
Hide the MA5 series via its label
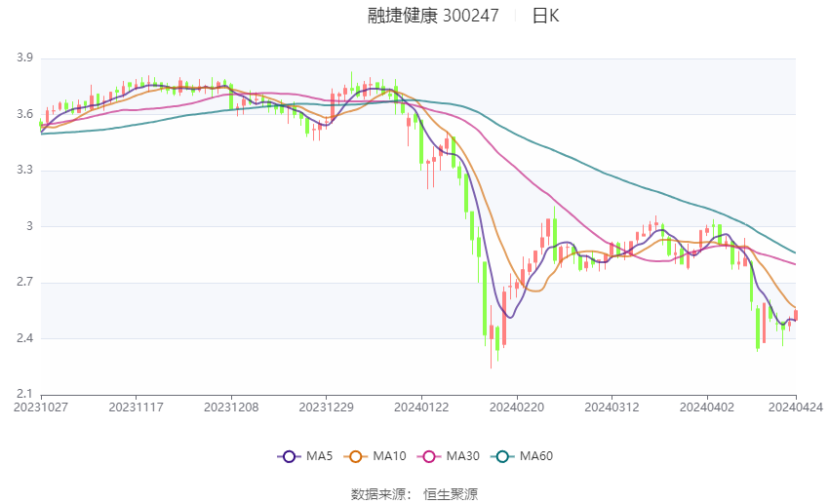(319, 456)
